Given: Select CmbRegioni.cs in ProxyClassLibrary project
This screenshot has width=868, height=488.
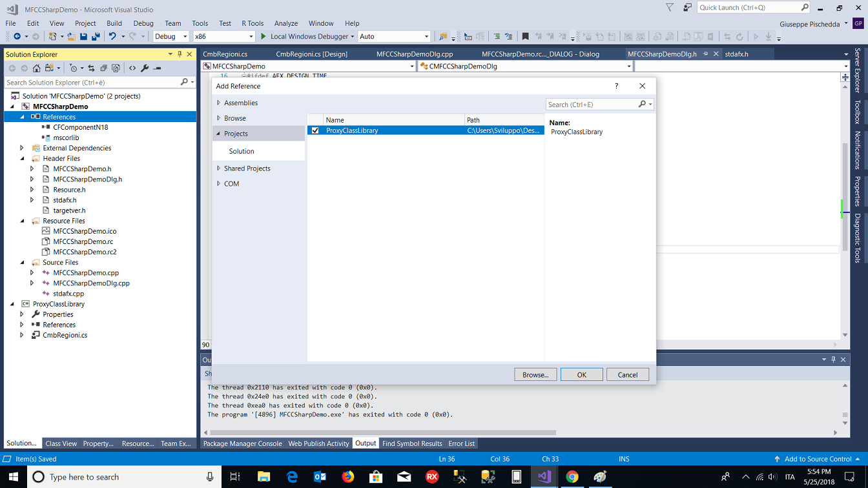Looking at the screenshot, I should coord(65,335).
